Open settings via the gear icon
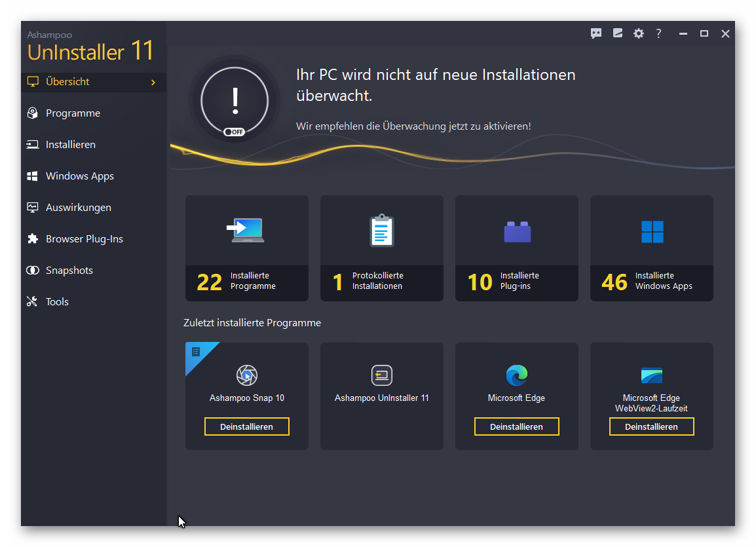The image size is (756, 547). [x=639, y=33]
